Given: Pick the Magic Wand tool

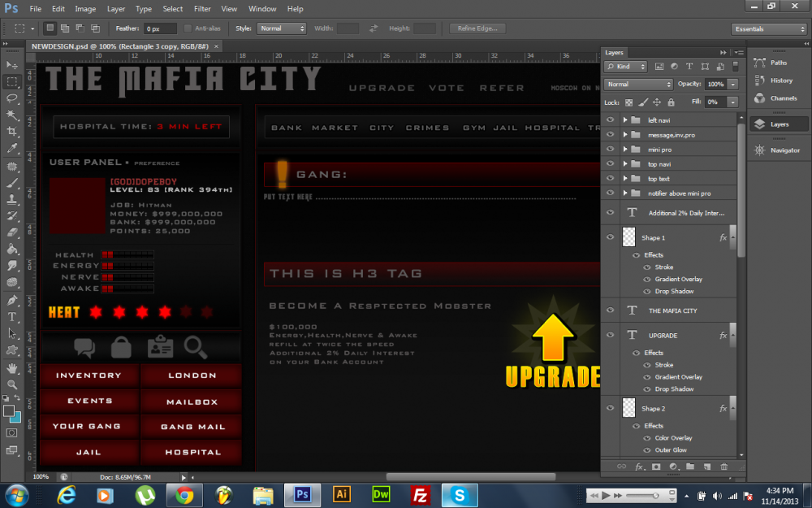Looking at the screenshot, I should [12, 115].
